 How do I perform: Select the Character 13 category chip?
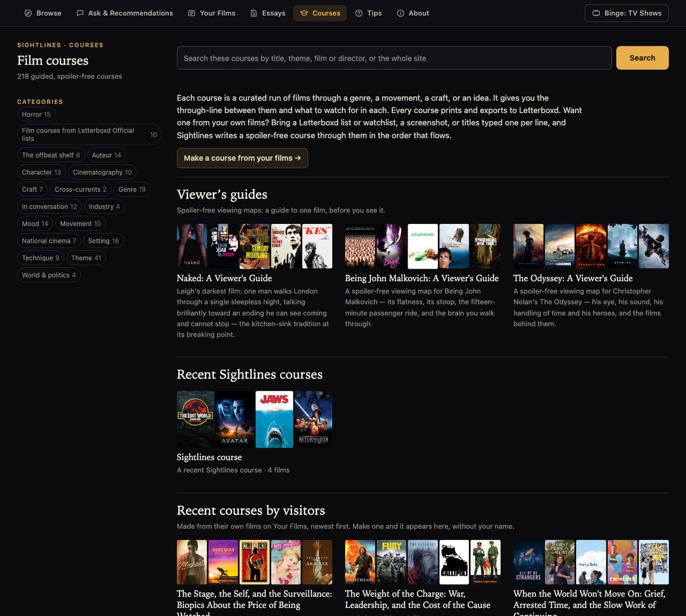click(41, 172)
